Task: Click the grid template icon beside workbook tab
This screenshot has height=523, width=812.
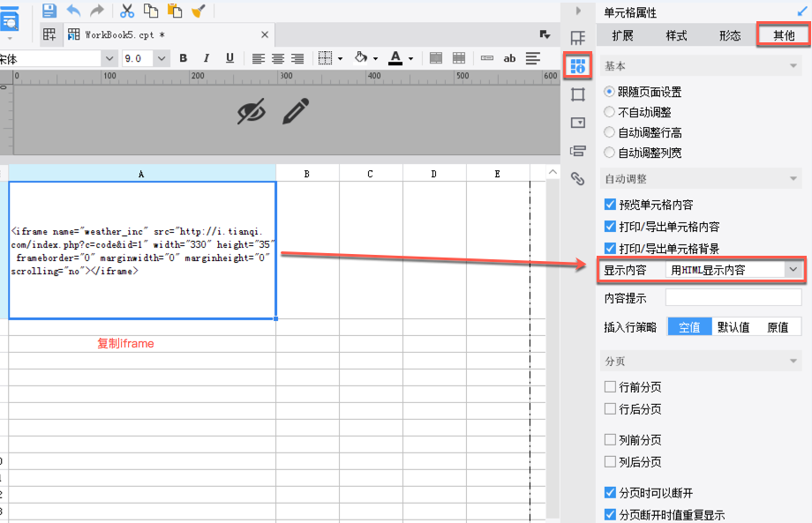Action: [49, 34]
